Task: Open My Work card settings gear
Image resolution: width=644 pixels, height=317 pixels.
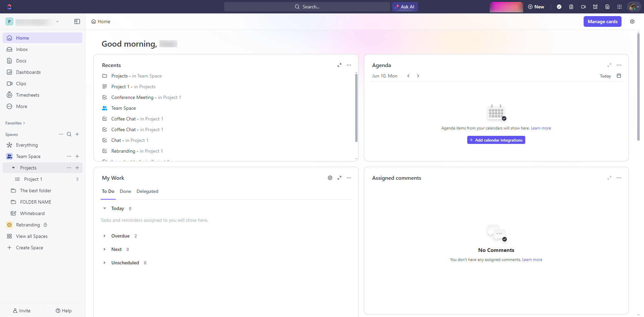Action: pyautogui.click(x=330, y=178)
